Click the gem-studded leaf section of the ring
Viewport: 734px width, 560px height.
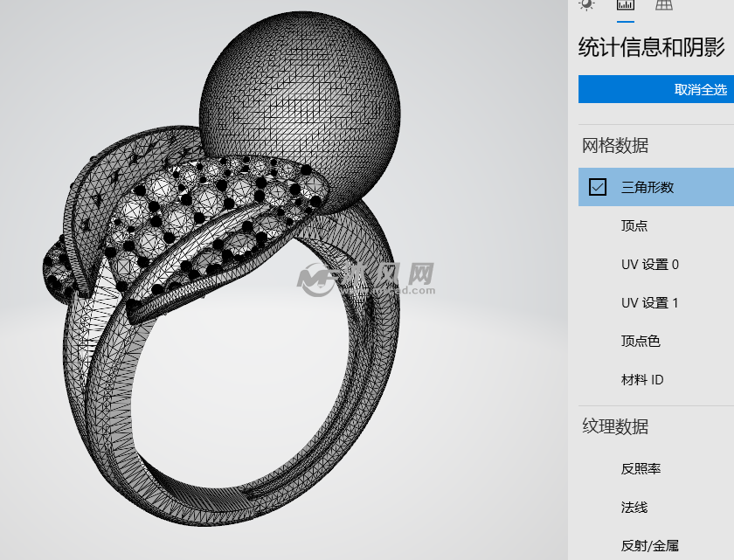[210, 218]
